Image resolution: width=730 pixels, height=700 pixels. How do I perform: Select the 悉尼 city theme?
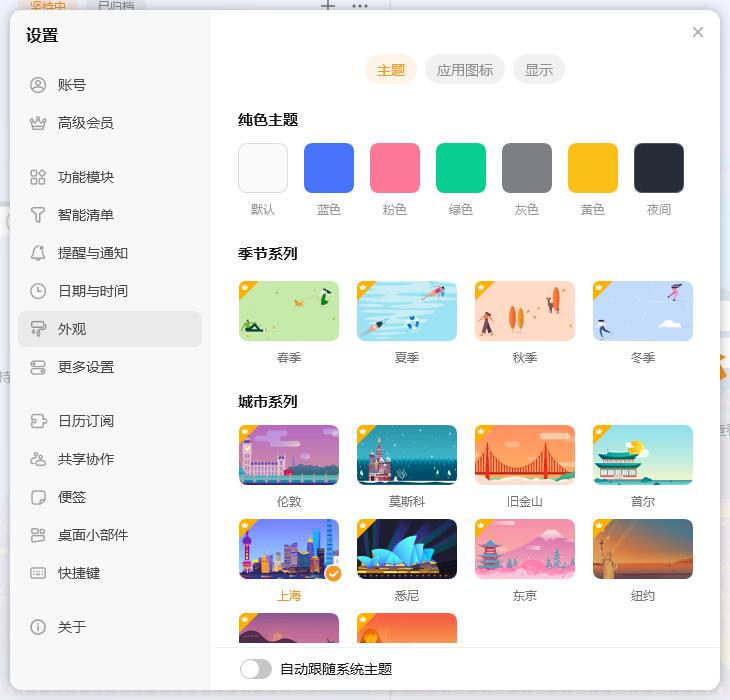coord(407,549)
